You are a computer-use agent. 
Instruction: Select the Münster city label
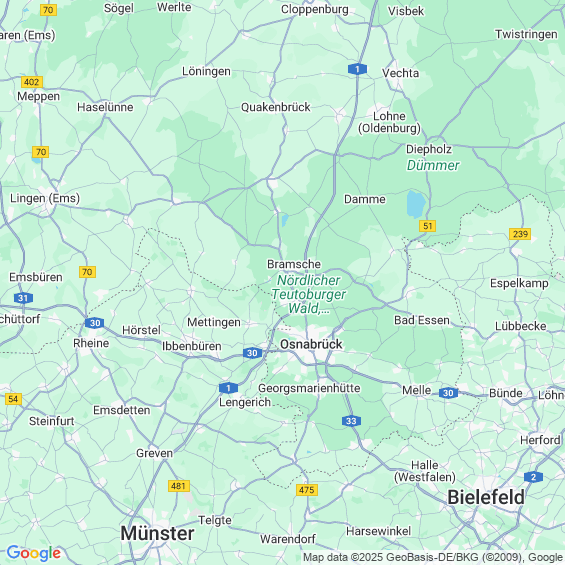click(157, 533)
